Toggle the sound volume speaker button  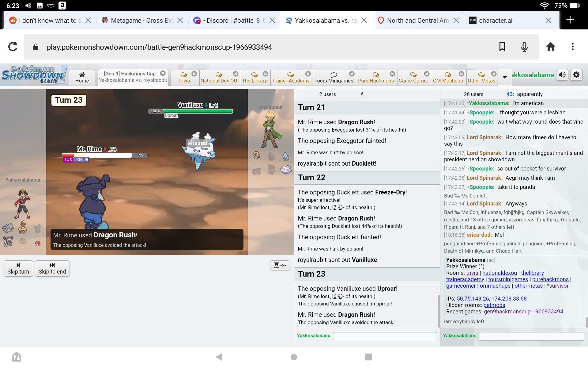click(562, 75)
